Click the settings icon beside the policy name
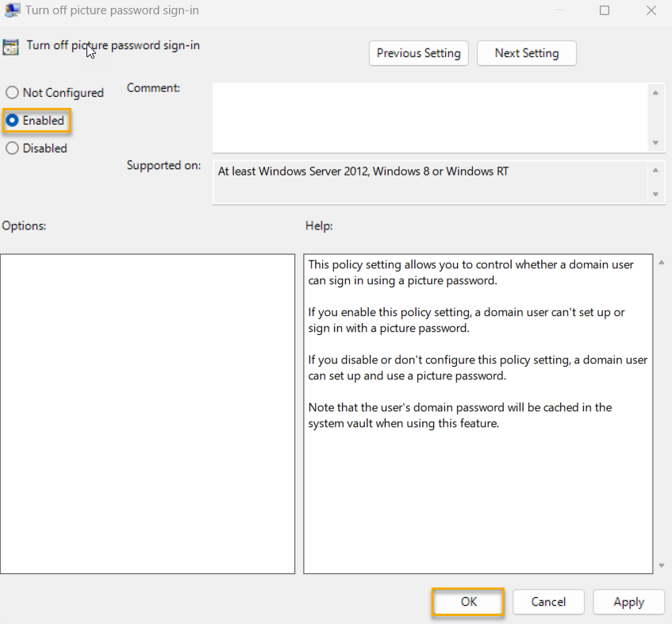The image size is (672, 624). click(11, 47)
